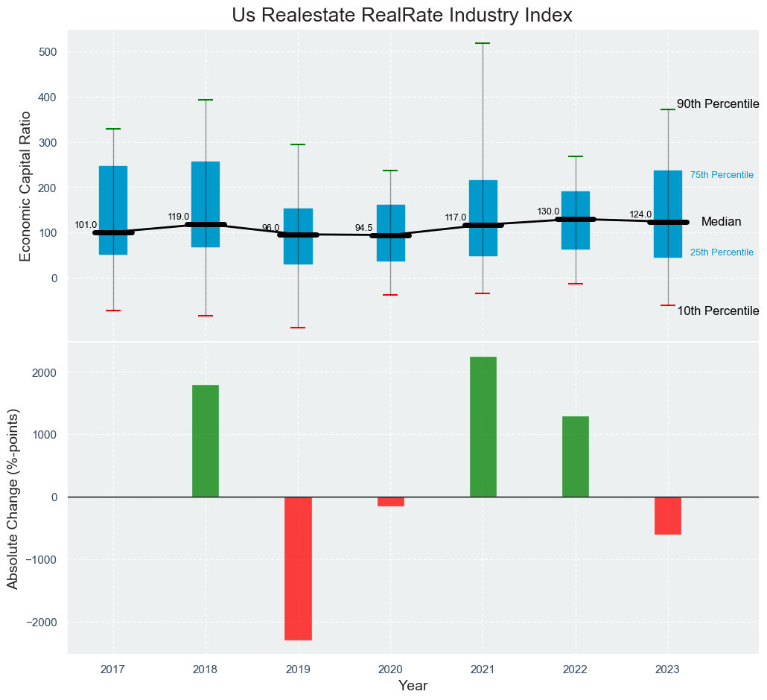The width and height of the screenshot is (767, 700).
Task: Click the '100' tick on the upper y-axis
Action: (x=49, y=233)
